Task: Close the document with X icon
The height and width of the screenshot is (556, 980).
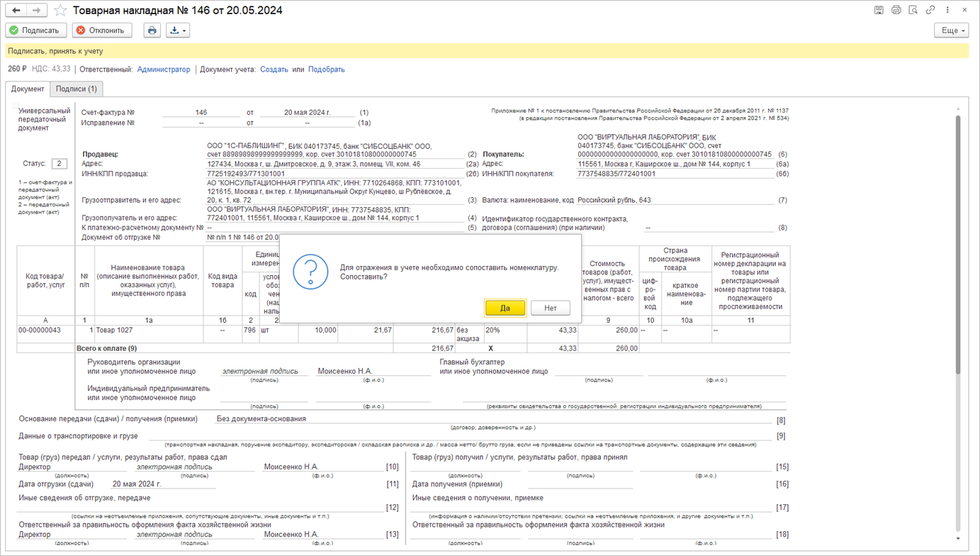Action: pyautogui.click(x=964, y=10)
